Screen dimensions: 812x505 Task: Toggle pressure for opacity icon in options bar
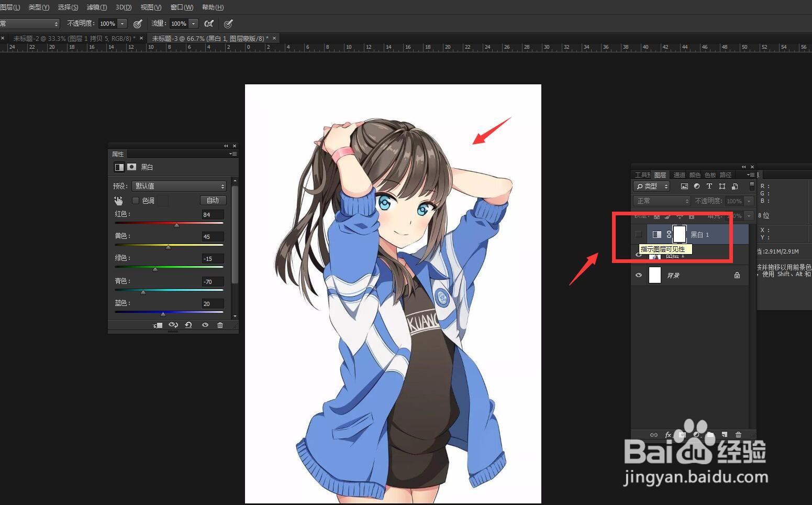pos(138,24)
